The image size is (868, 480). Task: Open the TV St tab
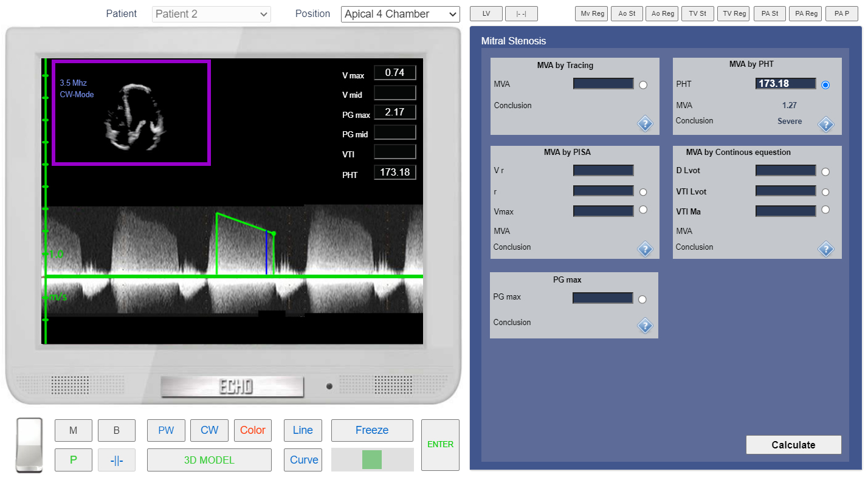pos(698,14)
